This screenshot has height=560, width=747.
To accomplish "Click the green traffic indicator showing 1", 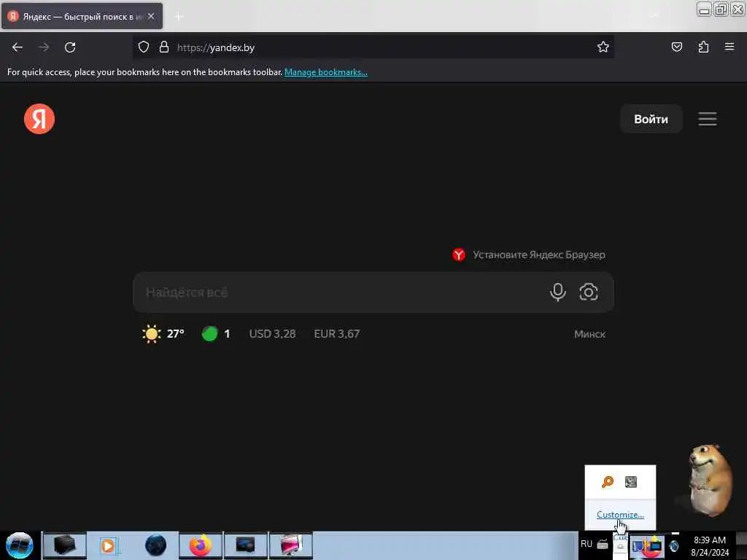I will tap(216, 334).
